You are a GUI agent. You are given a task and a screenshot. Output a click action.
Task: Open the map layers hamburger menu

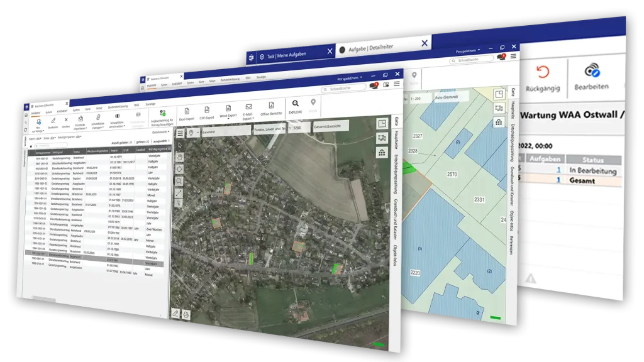click(x=180, y=133)
